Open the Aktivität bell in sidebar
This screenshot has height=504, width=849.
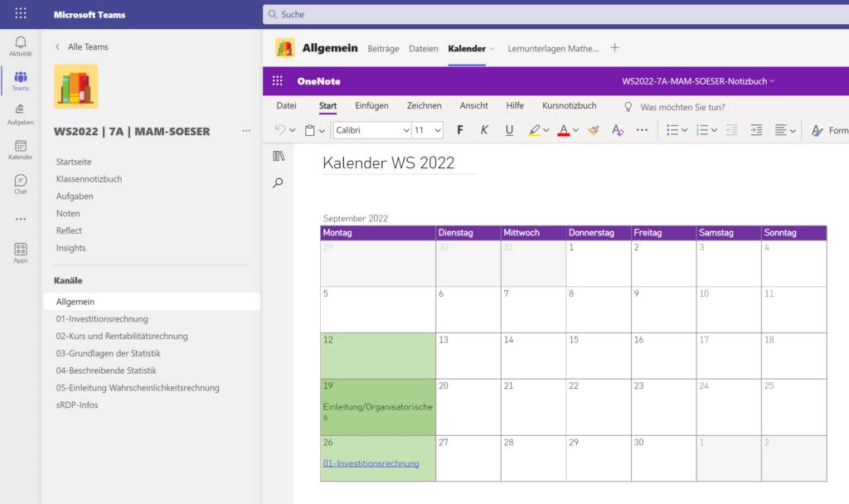pos(21,46)
